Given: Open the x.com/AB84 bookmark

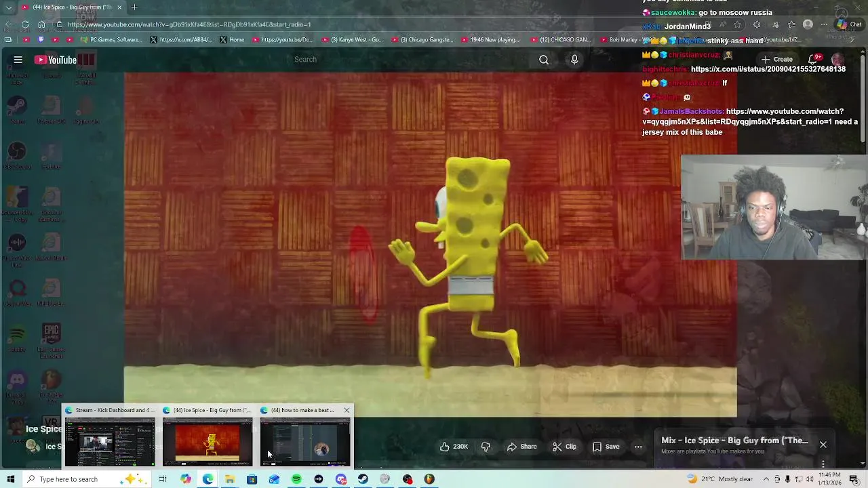Looking at the screenshot, I should (181, 39).
